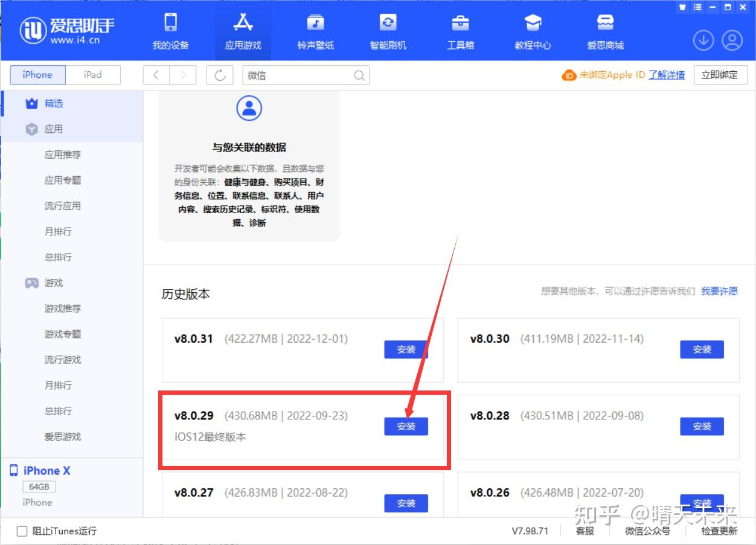This screenshot has width=756, height=545.
Task: Open the 我的设备 section
Action: (x=171, y=31)
